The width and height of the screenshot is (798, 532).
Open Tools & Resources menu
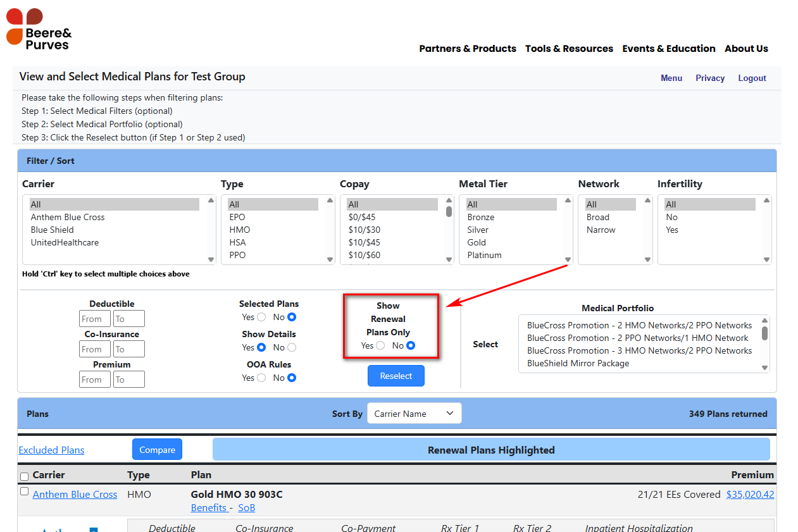tap(569, 49)
